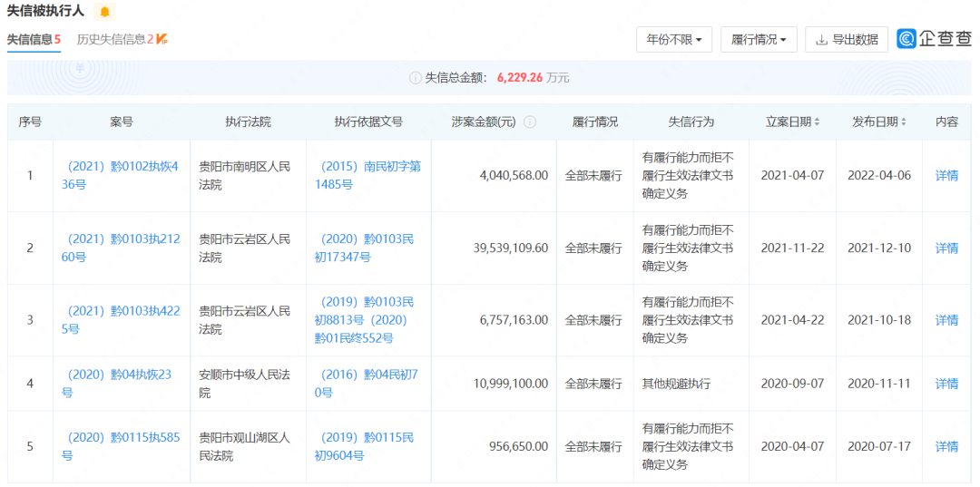
Task: Click the 企查查 logo
Action: click(x=934, y=39)
